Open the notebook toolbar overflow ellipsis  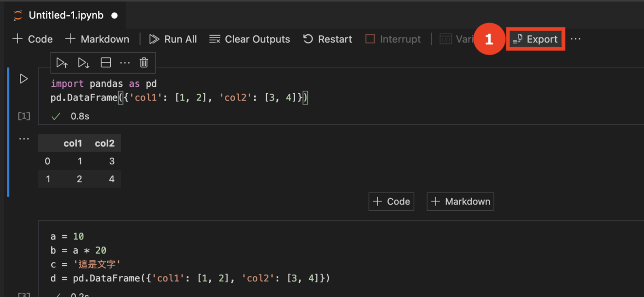tap(576, 39)
